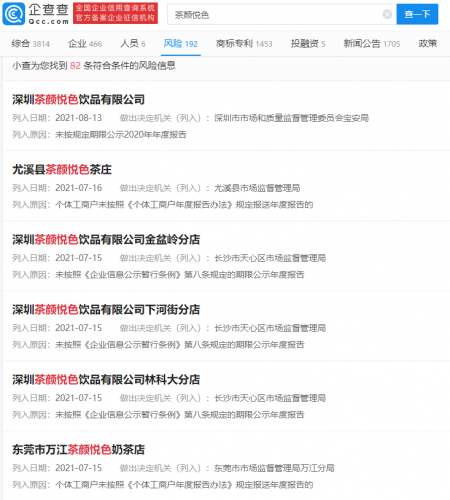Clear the search box with the X icon
Image resolution: width=450 pixels, height=500 pixels.
click(387, 14)
